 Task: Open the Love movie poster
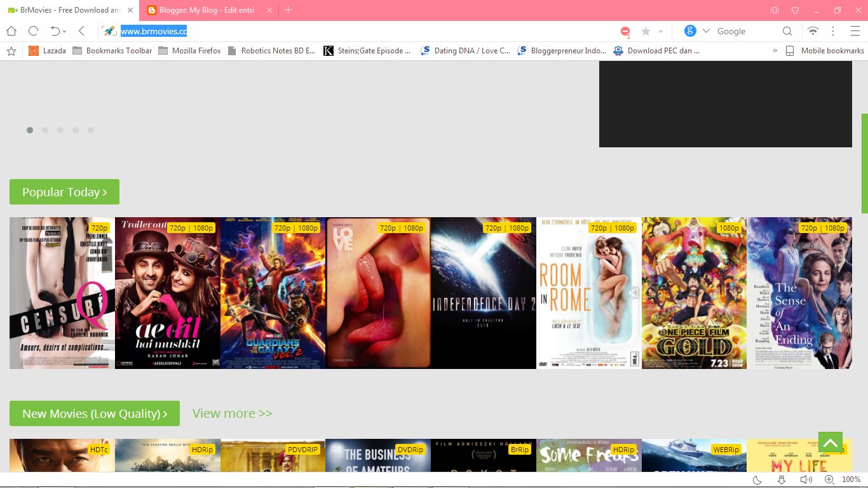click(x=378, y=293)
